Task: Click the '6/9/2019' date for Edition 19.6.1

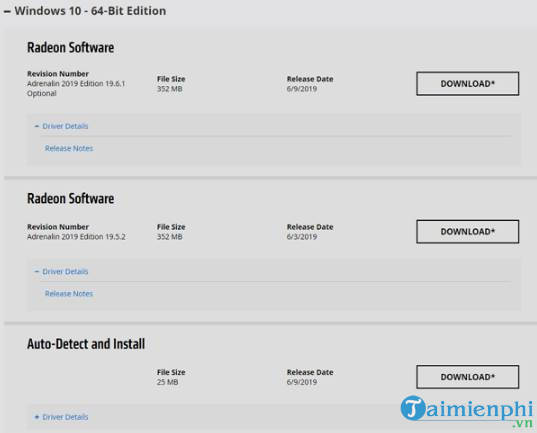Action: pos(302,89)
